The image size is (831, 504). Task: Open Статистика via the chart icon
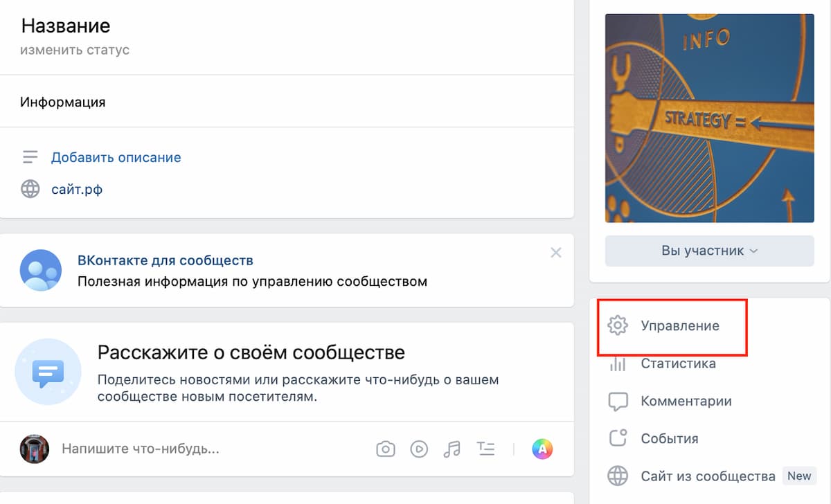(x=617, y=363)
